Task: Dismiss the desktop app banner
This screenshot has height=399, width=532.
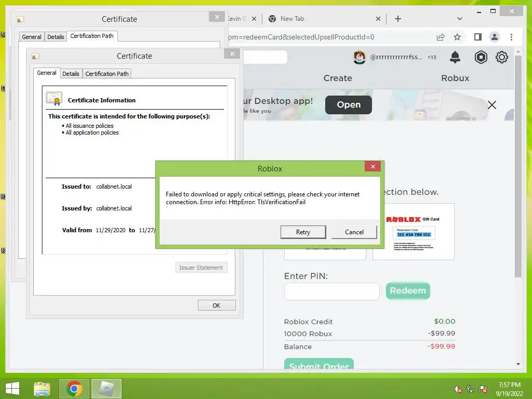Action: pyautogui.click(x=491, y=105)
